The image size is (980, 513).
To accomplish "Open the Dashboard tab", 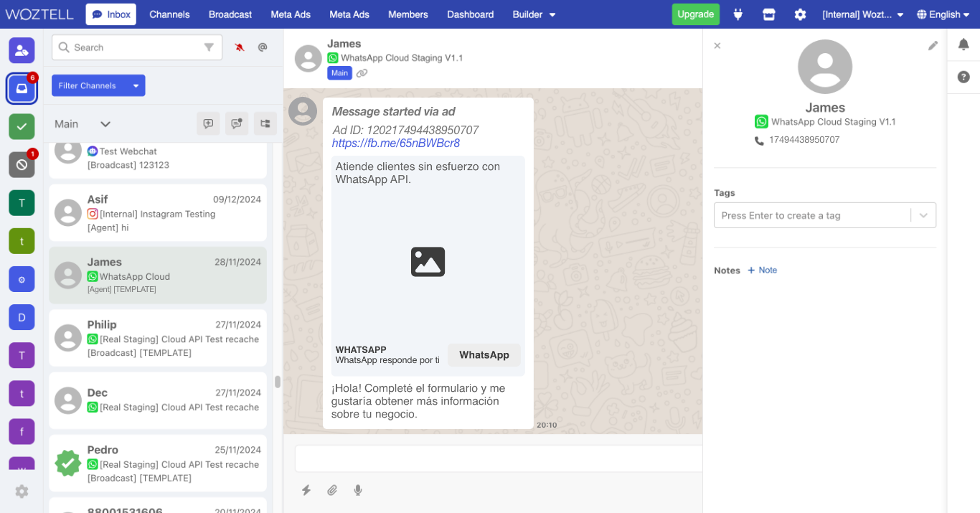I will [x=471, y=14].
